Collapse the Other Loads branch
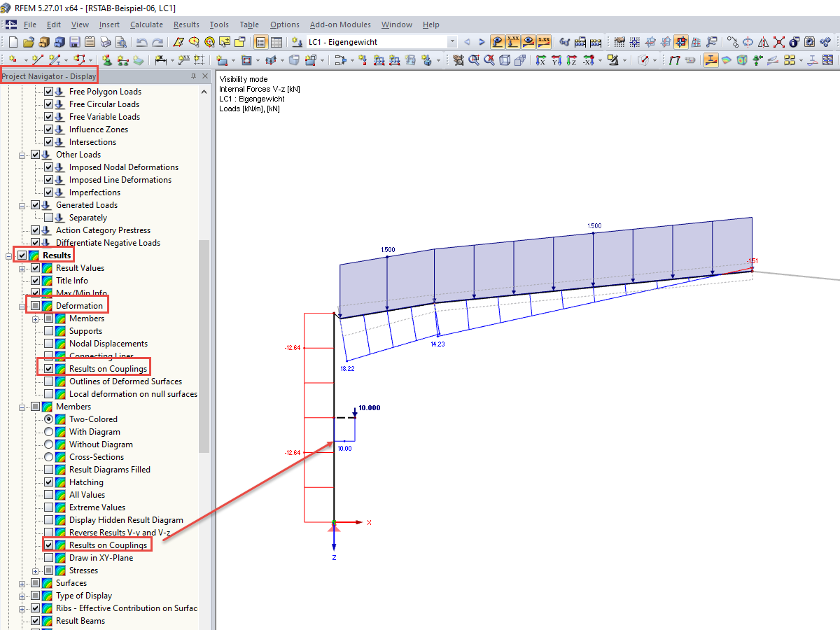840x630 pixels. tap(22, 155)
